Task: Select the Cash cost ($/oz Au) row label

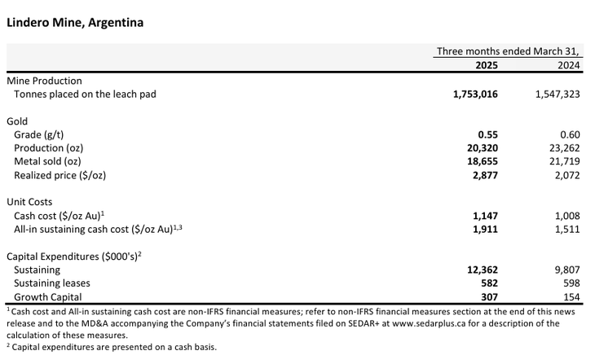Action: click(56, 216)
